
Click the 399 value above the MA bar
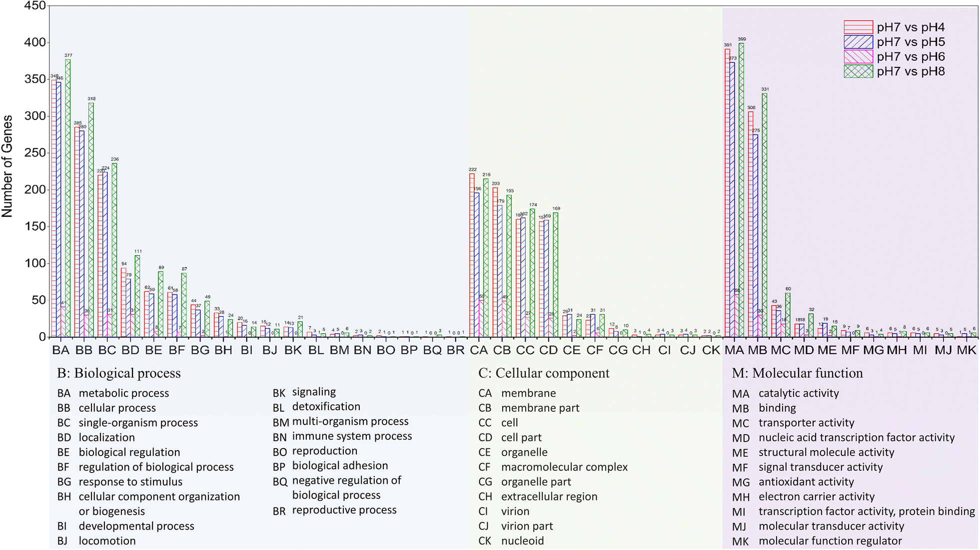click(x=742, y=39)
